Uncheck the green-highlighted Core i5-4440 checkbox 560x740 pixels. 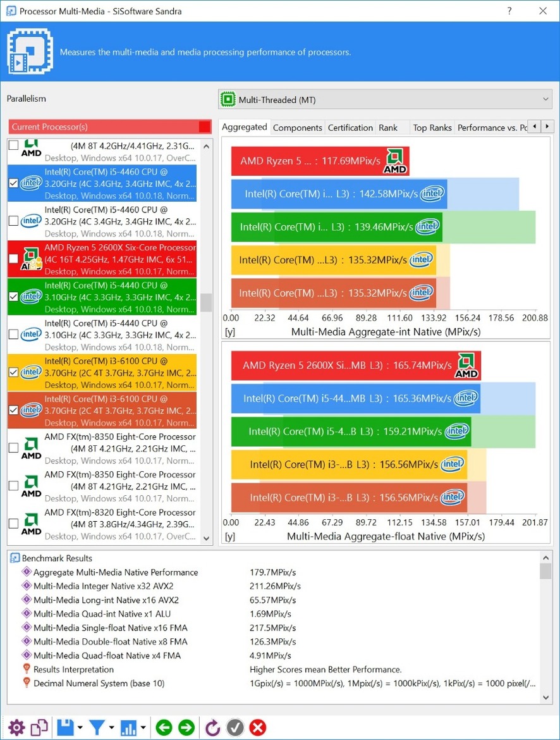(14, 297)
